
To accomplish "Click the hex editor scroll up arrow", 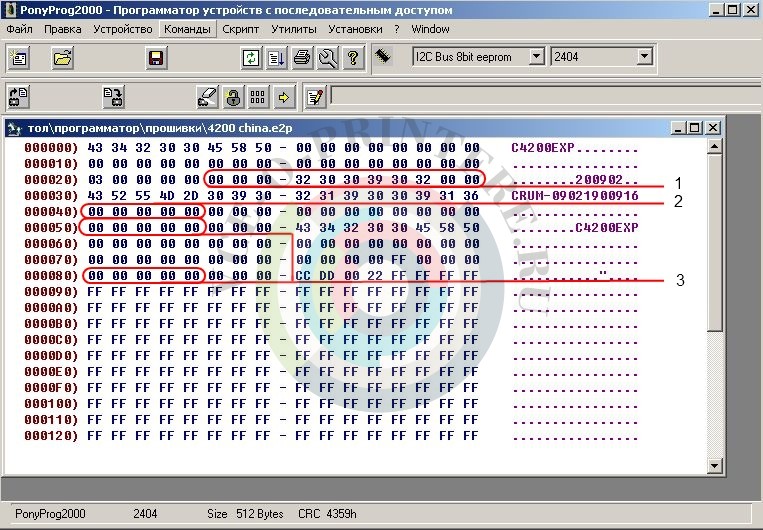I will coord(714,146).
